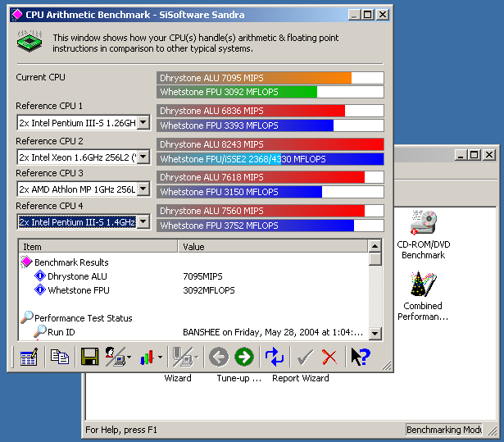Click the Whetstone FPU 3752 MFLOPS bar
504x442 pixels.
pyautogui.click(x=270, y=226)
